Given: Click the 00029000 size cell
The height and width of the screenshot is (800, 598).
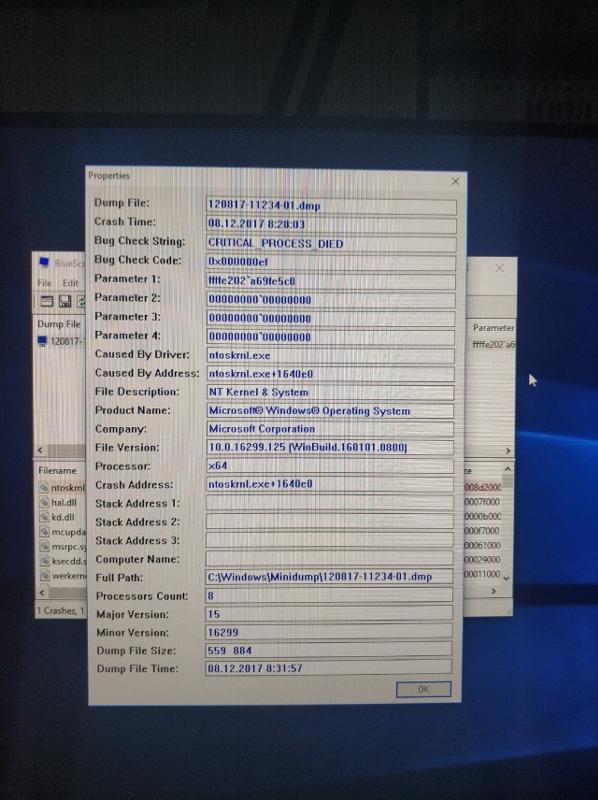Looking at the screenshot, I should tap(483, 560).
